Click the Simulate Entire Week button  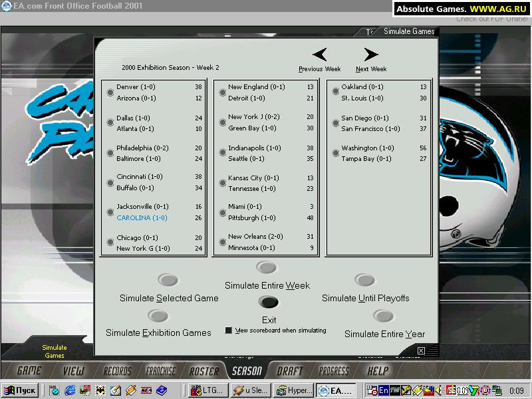click(x=267, y=267)
